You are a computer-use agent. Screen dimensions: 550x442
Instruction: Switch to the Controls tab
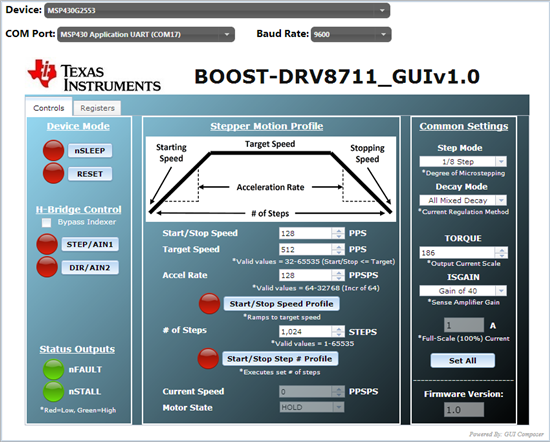49,108
